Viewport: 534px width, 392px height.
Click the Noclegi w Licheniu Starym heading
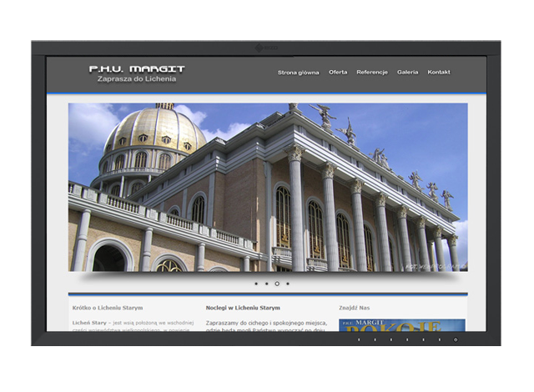pos(242,308)
